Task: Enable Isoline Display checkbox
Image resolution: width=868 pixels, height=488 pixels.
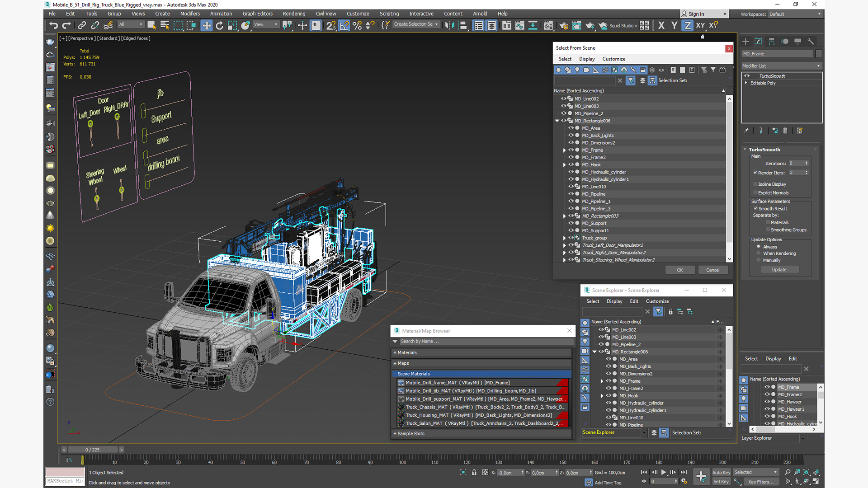Action: [755, 184]
